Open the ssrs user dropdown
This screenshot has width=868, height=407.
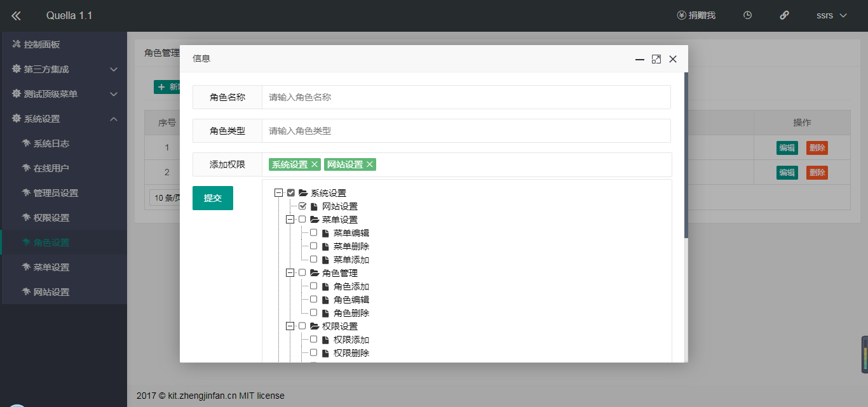point(831,15)
